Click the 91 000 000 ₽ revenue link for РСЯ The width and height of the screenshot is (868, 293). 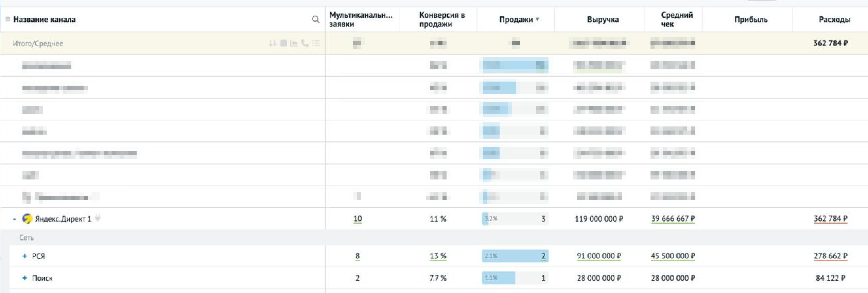pyautogui.click(x=598, y=256)
